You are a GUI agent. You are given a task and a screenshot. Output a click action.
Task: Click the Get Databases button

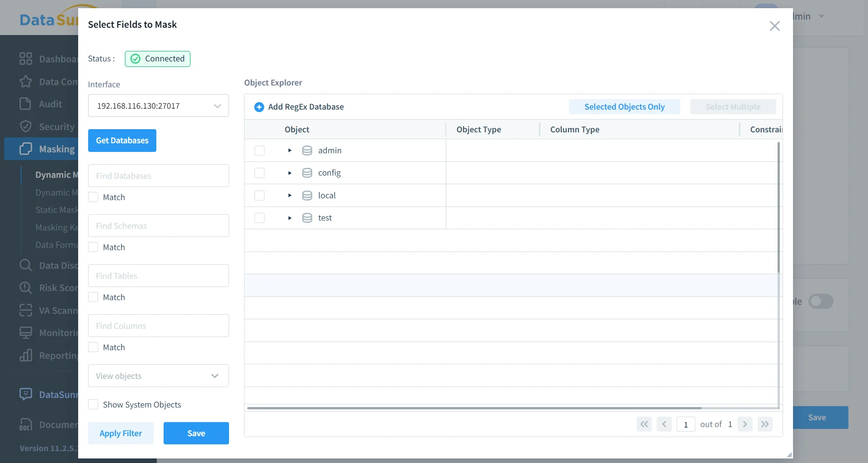coord(122,141)
